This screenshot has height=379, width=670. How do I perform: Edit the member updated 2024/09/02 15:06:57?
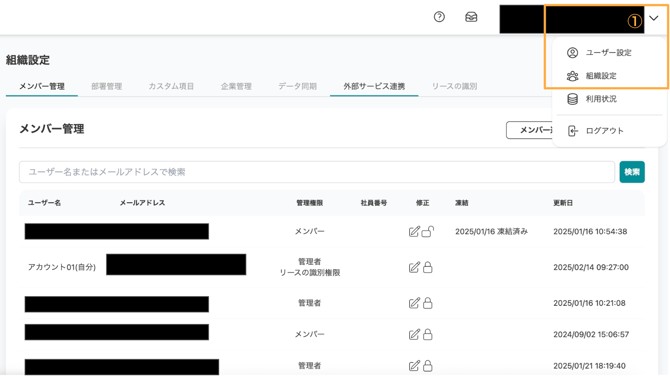(414, 334)
